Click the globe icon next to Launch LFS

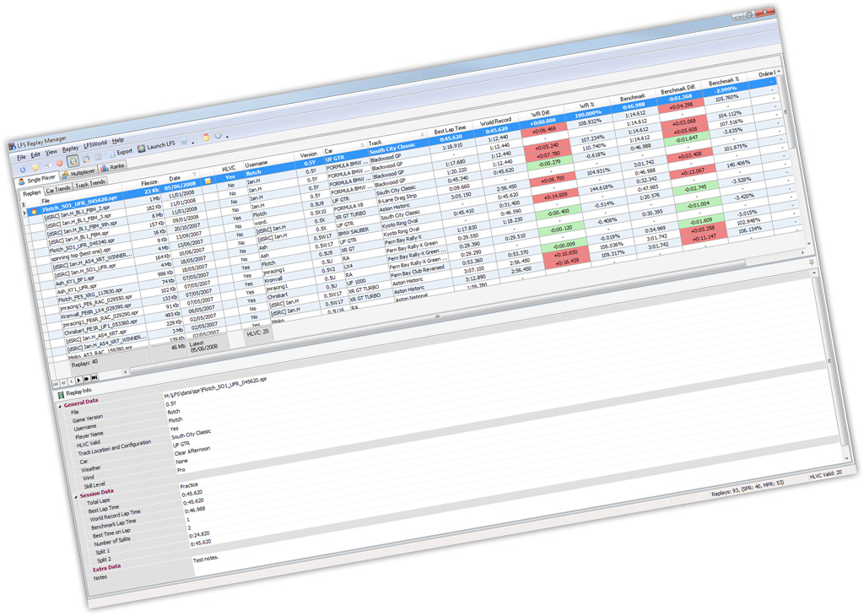pyautogui.click(x=184, y=142)
